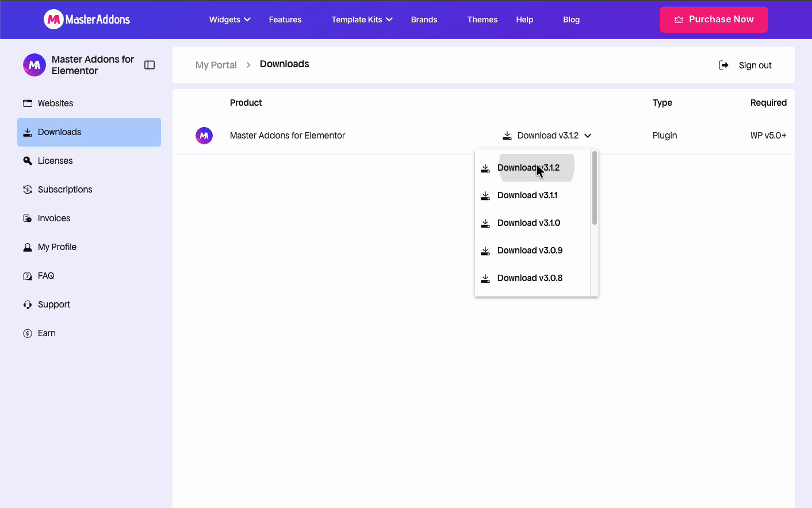Click download icon next to v3.1.0
The image size is (812, 508).
[x=485, y=223]
